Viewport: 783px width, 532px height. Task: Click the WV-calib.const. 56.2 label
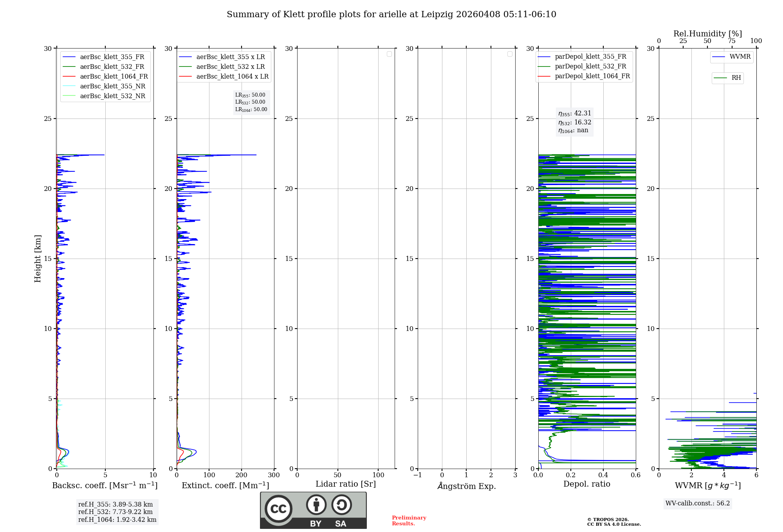pos(698,503)
